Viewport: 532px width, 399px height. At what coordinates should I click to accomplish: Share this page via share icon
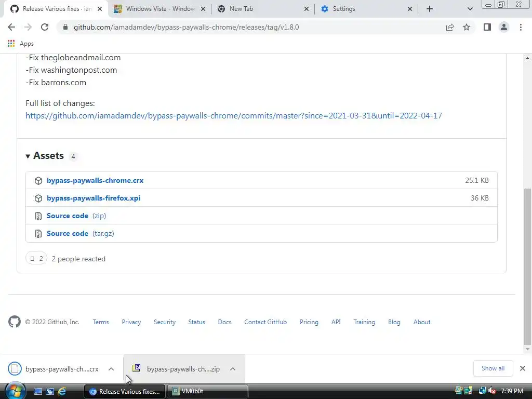(x=450, y=27)
